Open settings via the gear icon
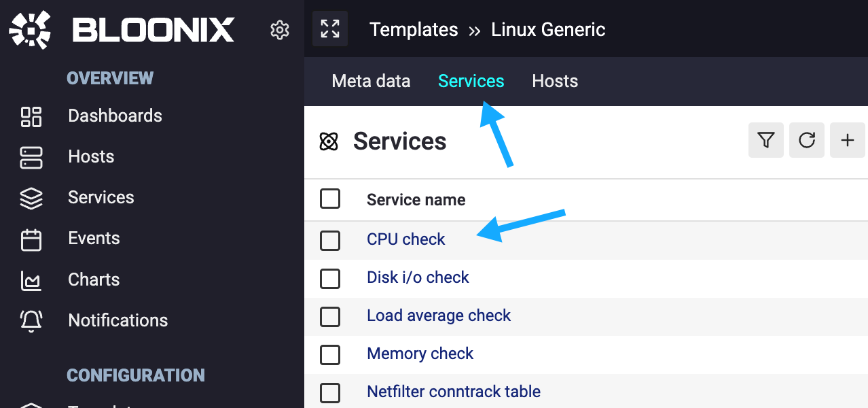 click(280, 30)
